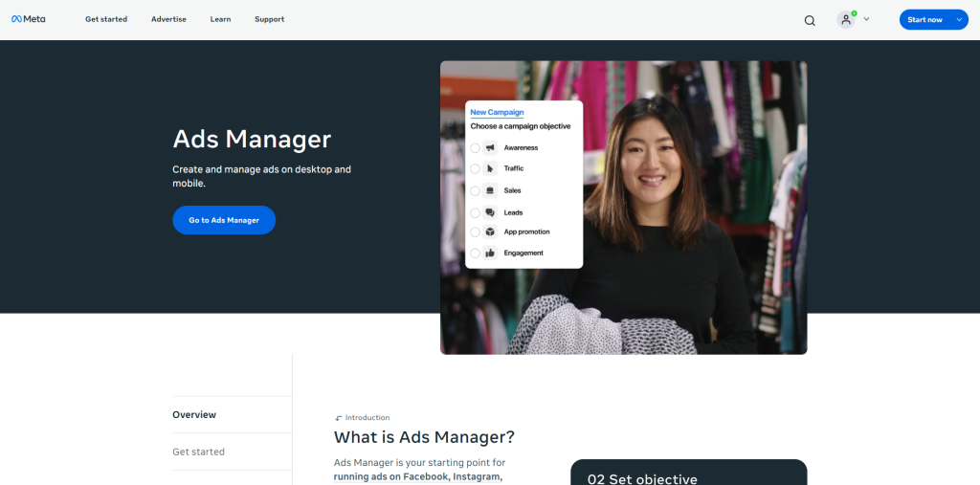Open the Learn menu

[x=221, y=19]
